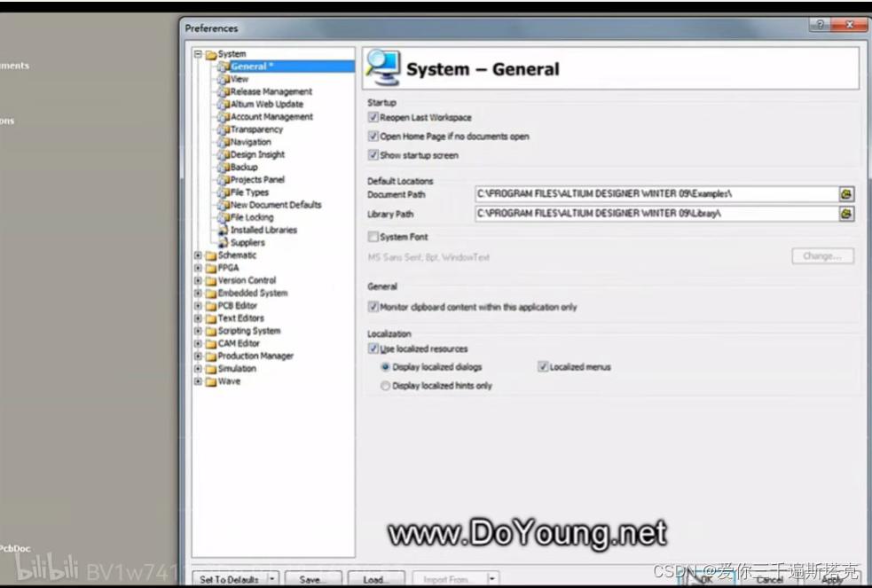Click the browse folder icon for Library Path
The image size is (872, 588).
846,214
